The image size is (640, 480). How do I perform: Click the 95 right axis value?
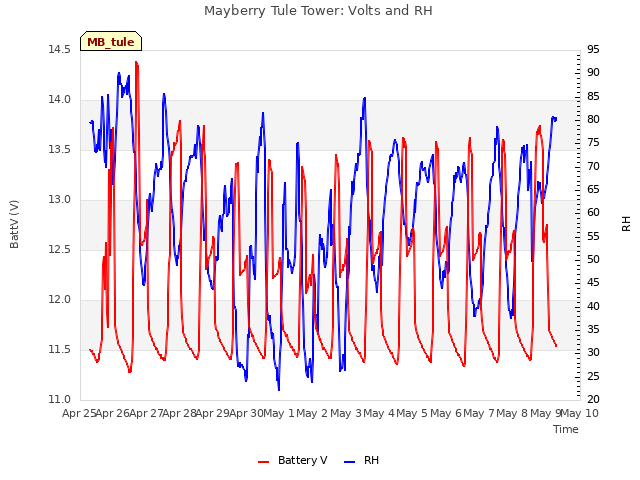[x=593, y=49]
